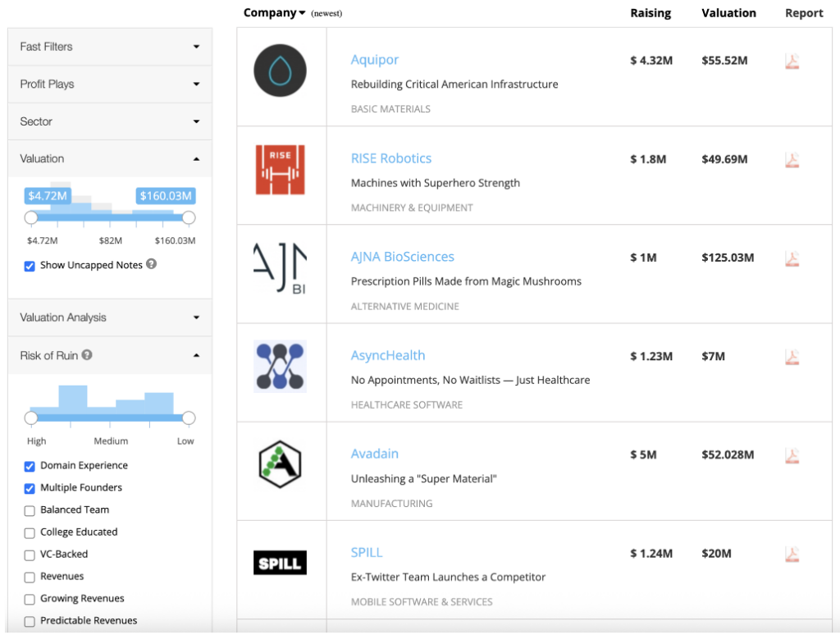Open the RISE Robotics company link
840x644 pixels.
391,158
